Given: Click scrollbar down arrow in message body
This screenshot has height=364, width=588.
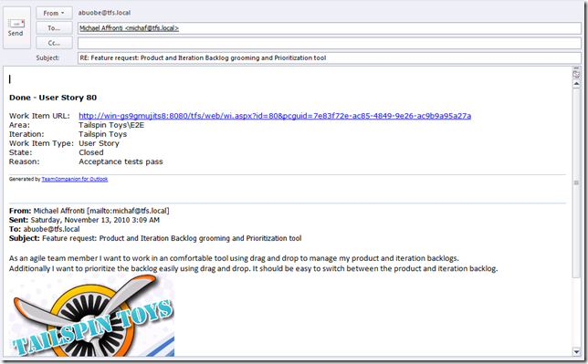Looking at the screenshot, I should 576,351.
